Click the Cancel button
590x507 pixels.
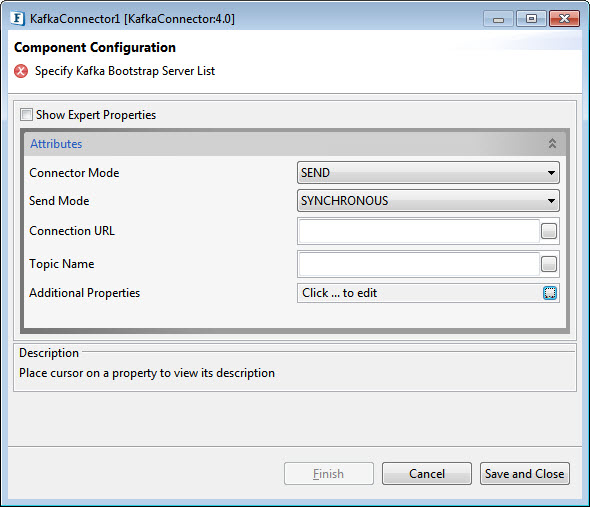coord(427,474)
